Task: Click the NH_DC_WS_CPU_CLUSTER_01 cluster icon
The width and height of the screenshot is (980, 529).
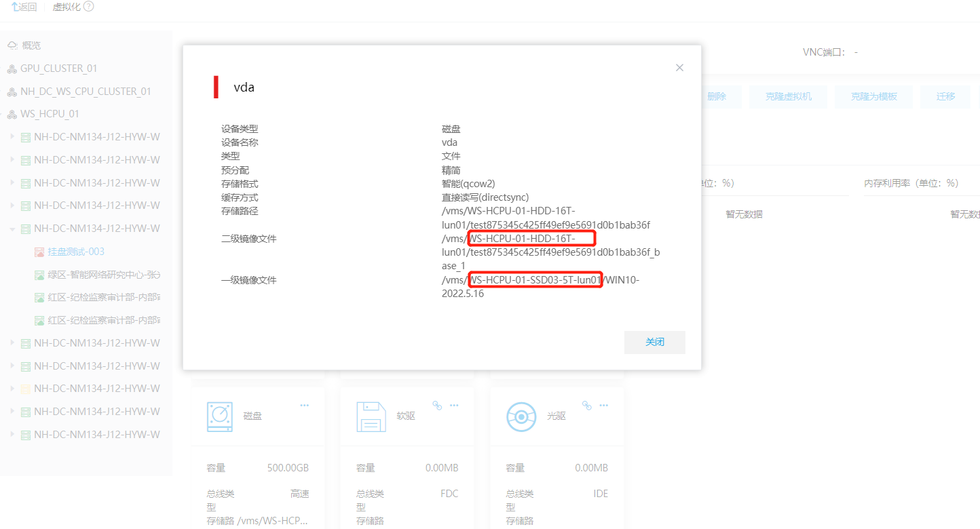Action: tap(12, 92)
